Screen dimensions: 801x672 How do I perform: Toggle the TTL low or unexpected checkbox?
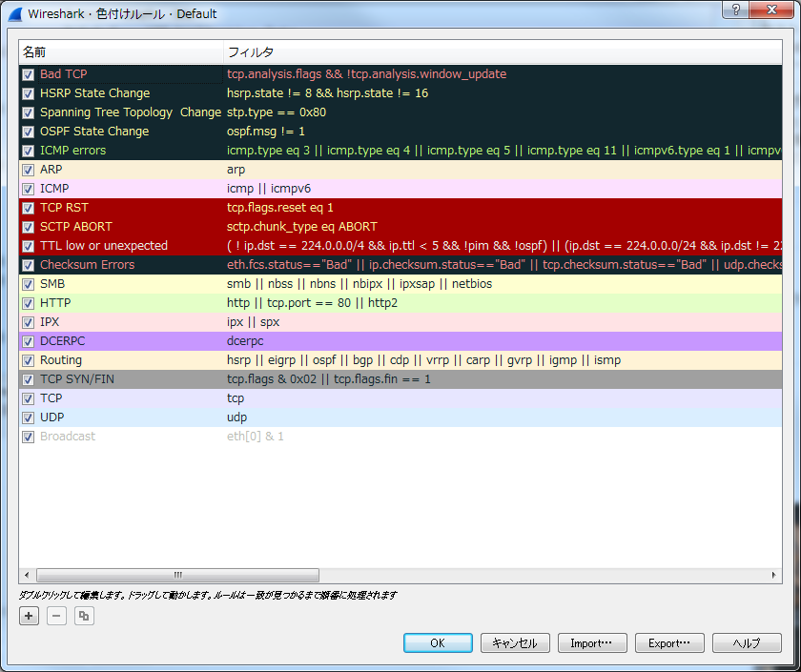point(28,246)
